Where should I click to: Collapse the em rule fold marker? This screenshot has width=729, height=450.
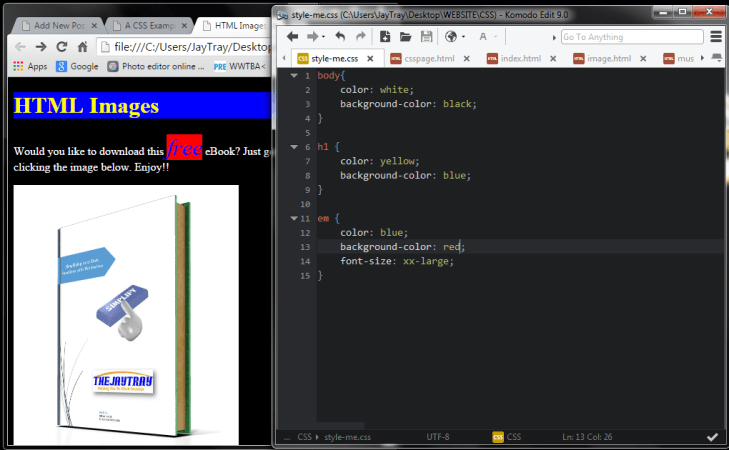[294, 218]
